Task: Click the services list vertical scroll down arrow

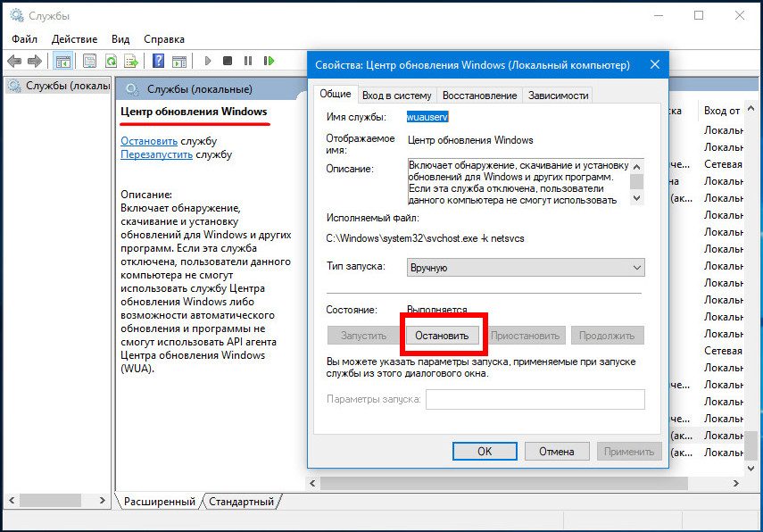Action: 751,469
